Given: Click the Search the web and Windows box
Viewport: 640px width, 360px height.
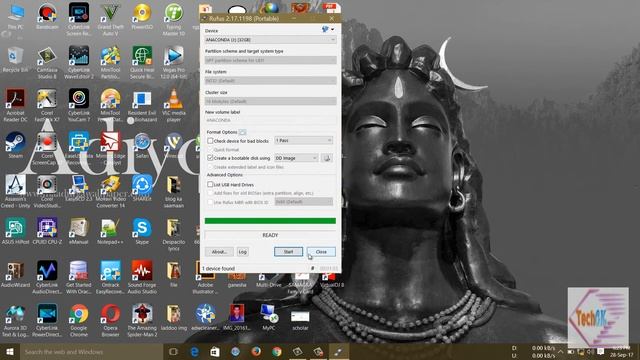Looking at the screenshot, I should coord(91,352).
